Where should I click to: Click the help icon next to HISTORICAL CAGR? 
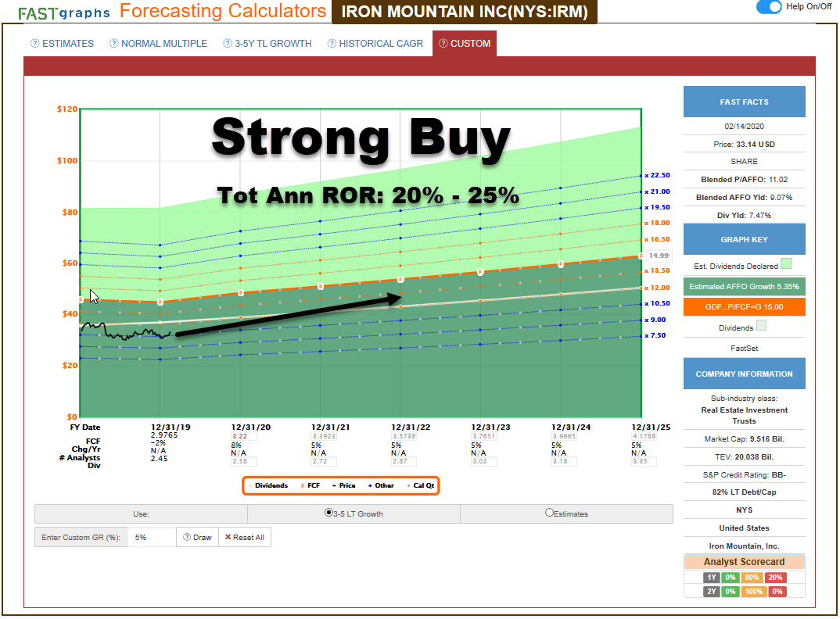331,44
